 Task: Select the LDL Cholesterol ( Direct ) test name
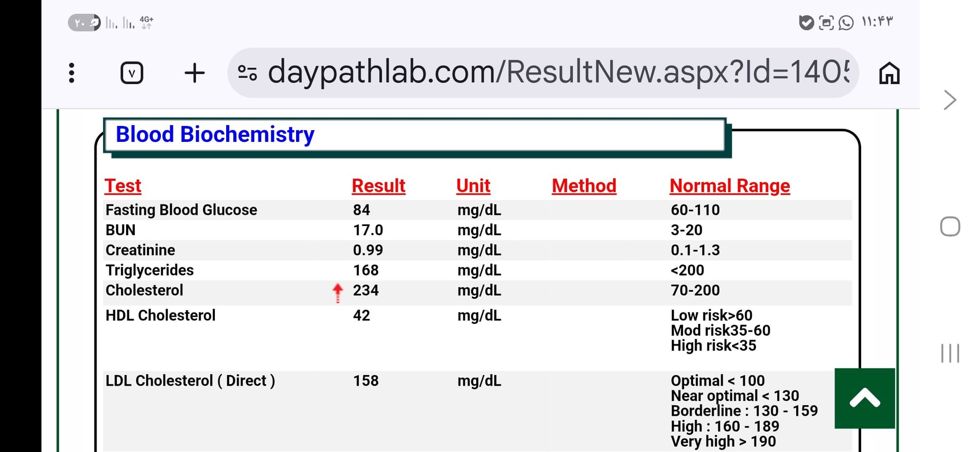(x=190, y=381)
